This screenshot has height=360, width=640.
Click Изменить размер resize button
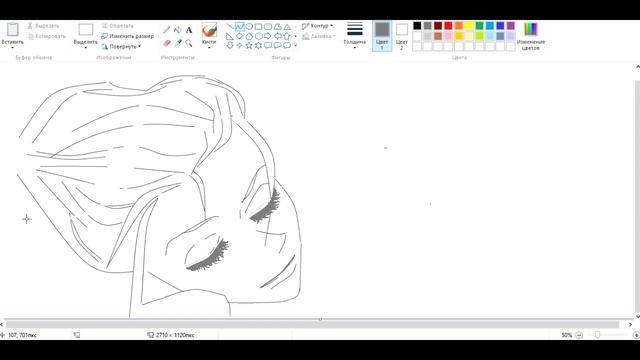(x=128, y=36)
